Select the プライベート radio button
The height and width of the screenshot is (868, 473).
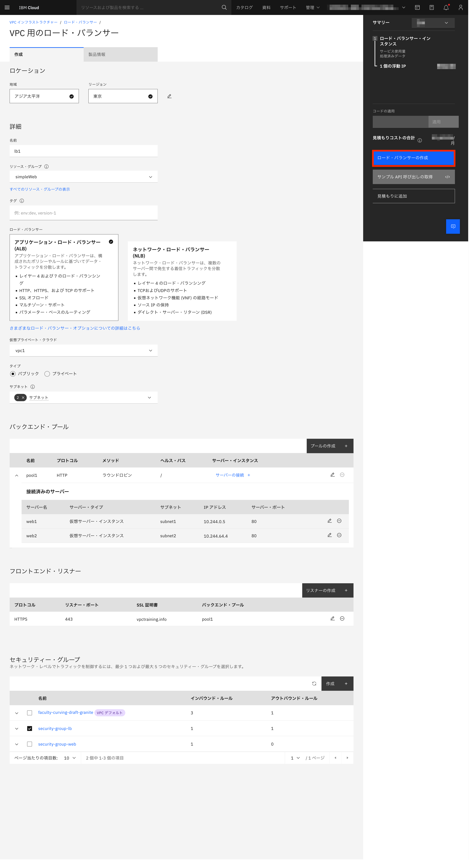pos(47,374)
